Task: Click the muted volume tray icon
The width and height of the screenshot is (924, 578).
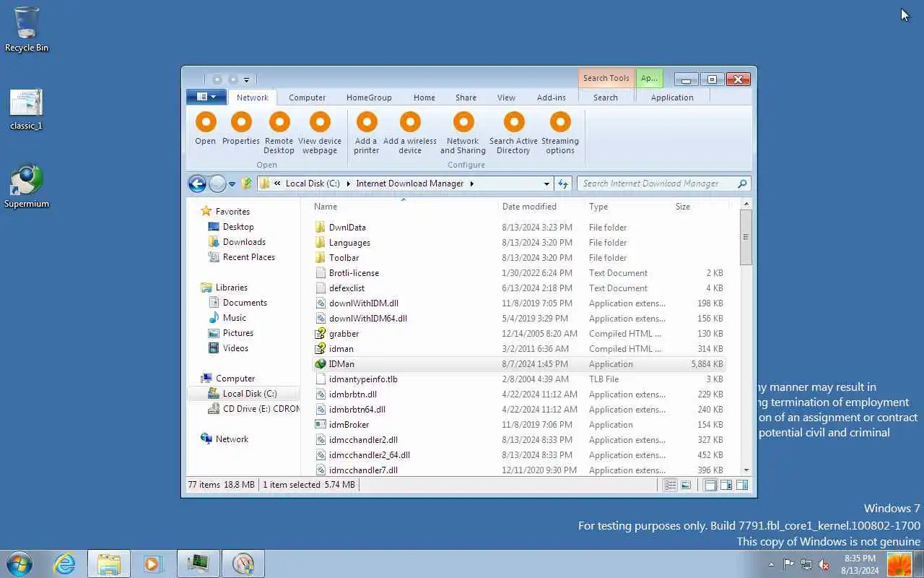Action: pos(824,565)
